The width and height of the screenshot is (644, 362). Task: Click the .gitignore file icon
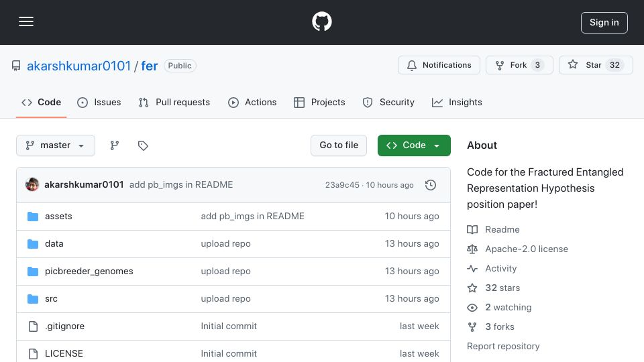coord(33,326)
